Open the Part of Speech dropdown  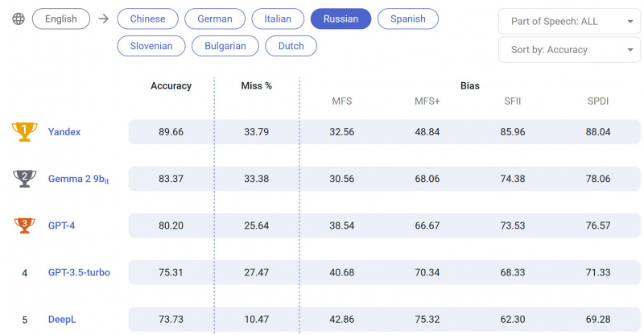[x=569, y=22]
